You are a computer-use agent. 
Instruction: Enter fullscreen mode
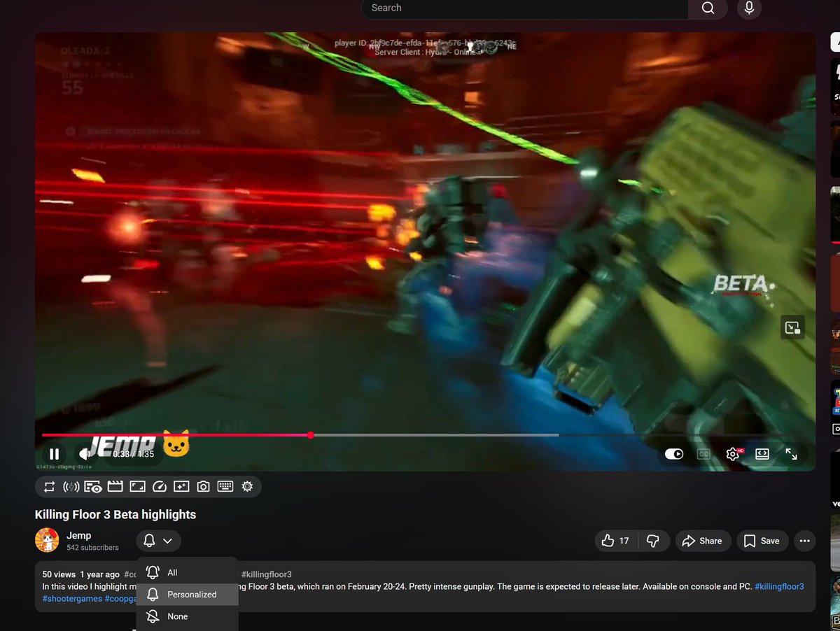792,455
